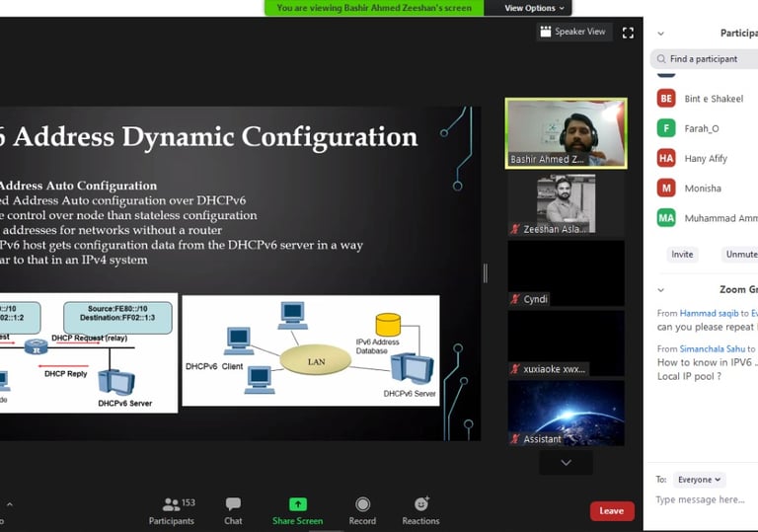Open the Chat speech-bubble icon
Image resolution: width=758 pixels, height=532 pixels.
click(233, 504)
